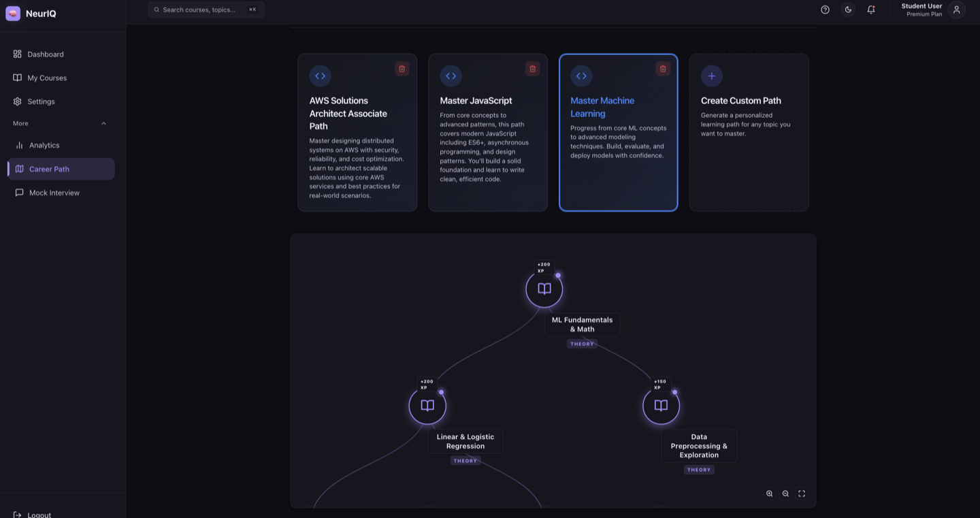Click the +150 XP badge
Image resolution: width=980 pixels, height=518 pixels.
click(x=660, y=385)
